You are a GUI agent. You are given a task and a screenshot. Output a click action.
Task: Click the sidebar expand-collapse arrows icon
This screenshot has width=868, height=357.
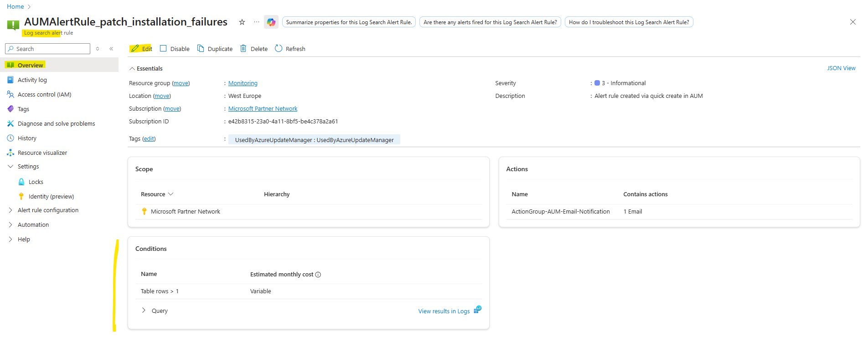click(x=98, y=49)
